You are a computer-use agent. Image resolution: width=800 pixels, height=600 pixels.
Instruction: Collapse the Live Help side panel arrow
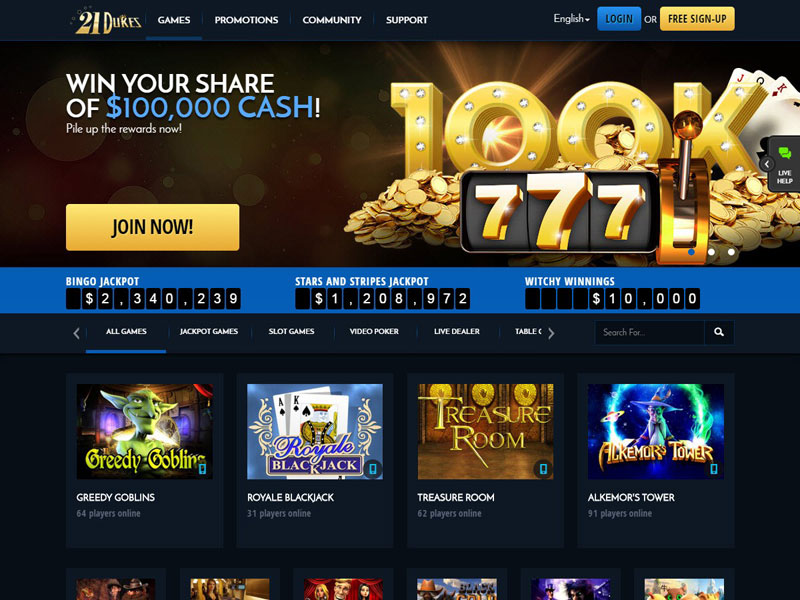(766, 164)
